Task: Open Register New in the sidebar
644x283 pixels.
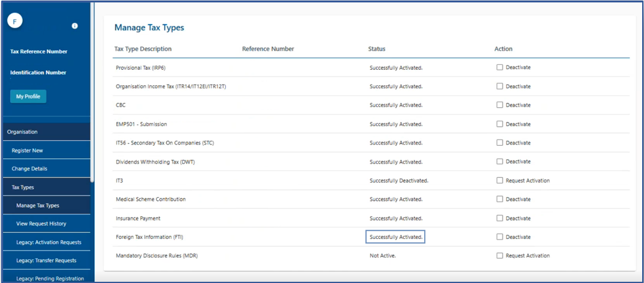Action: click(28, 150)
